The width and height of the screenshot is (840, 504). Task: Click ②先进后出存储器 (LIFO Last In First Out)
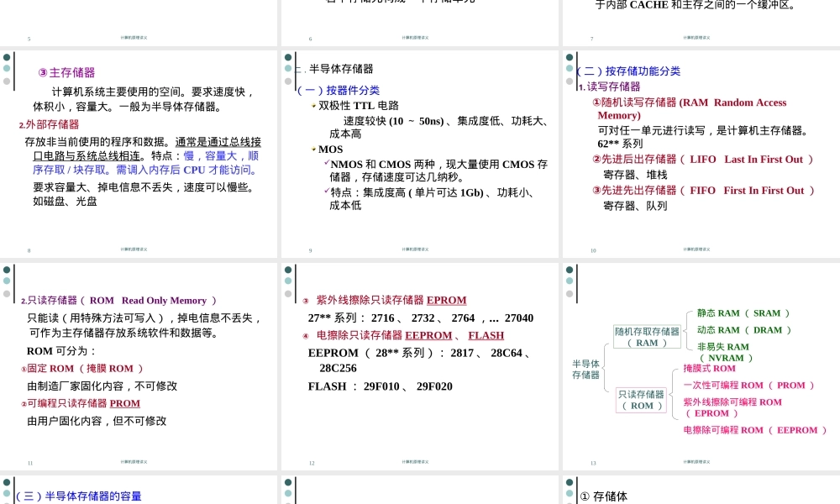[703, 159]
